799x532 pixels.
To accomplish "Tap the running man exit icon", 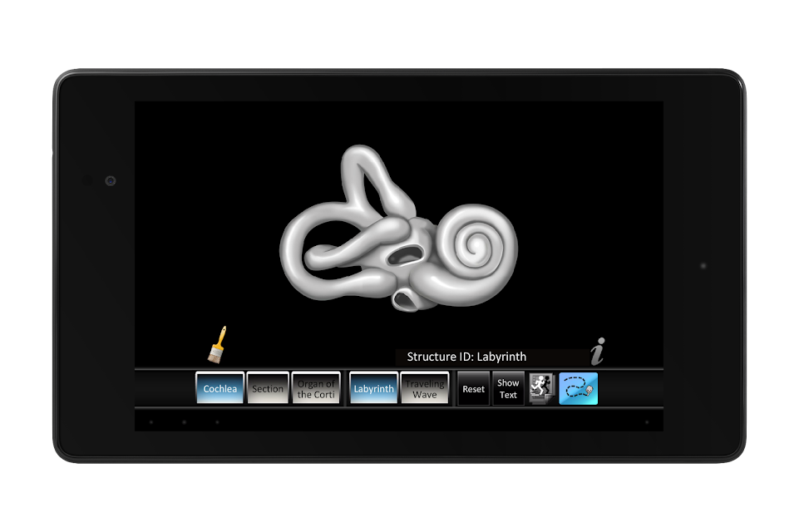I will (x=541, y=388).
